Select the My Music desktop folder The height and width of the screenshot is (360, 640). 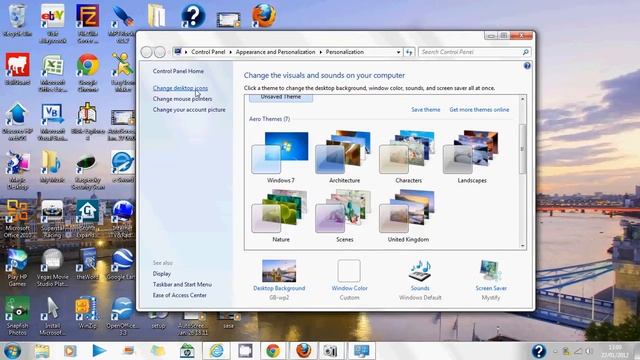pos(53,167)
